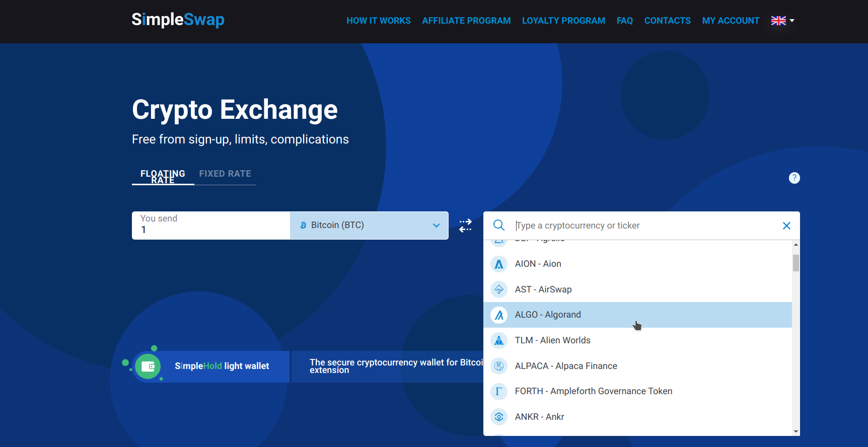The width and height of the screenshot is (868, 447).
Task: Open the How It Works page
Action: (x=378, y=21)
